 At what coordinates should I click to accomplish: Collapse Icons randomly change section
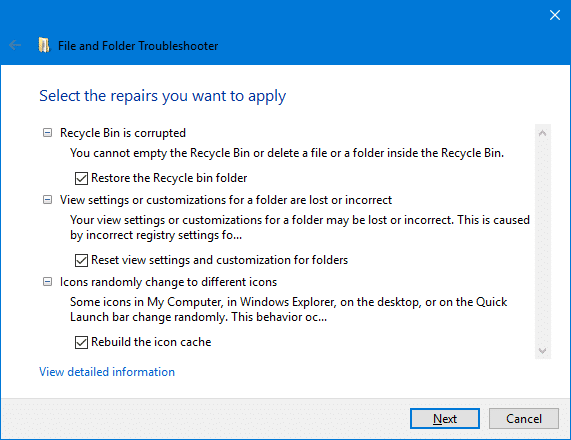(47, 282)
